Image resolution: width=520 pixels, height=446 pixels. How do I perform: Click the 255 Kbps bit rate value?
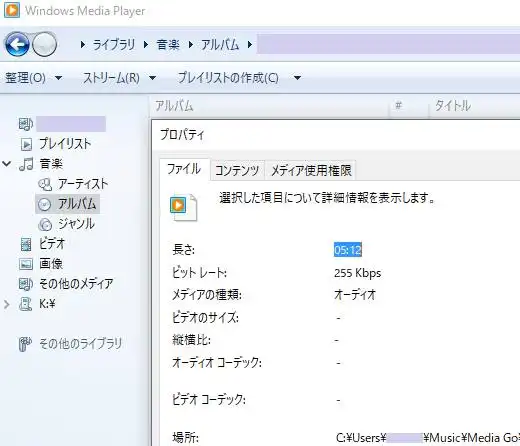coord(357,273)
